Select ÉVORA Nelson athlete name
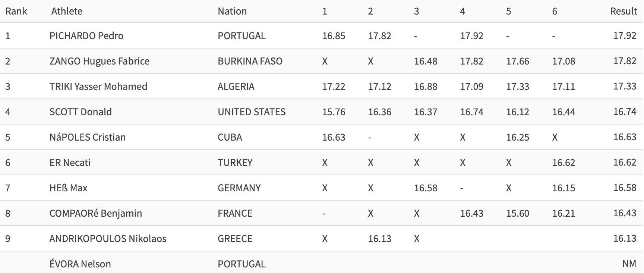Image resolution: width=644 pixels, height=273 pixels. click(80, 264)
